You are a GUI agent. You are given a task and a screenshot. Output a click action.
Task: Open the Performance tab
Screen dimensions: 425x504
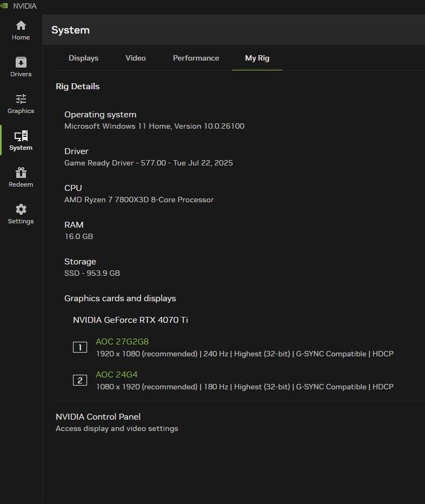pyautogui.click(x=196, y=58)
